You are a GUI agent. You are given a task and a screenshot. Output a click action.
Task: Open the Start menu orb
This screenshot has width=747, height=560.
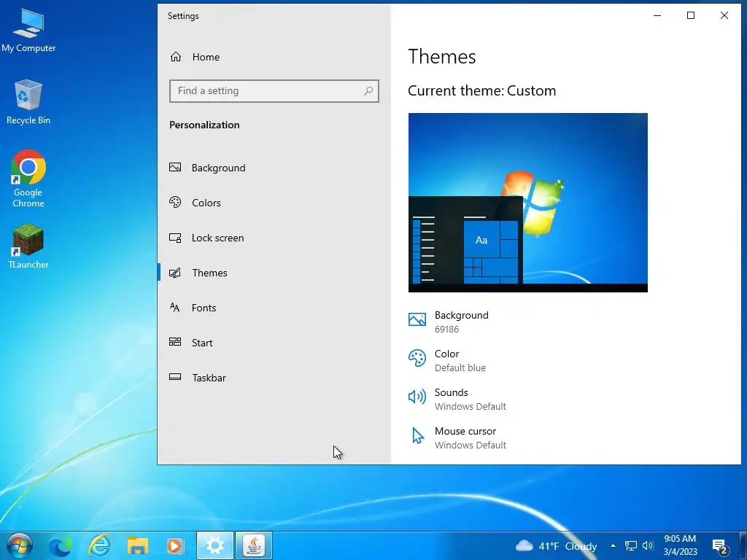(20, 545)
